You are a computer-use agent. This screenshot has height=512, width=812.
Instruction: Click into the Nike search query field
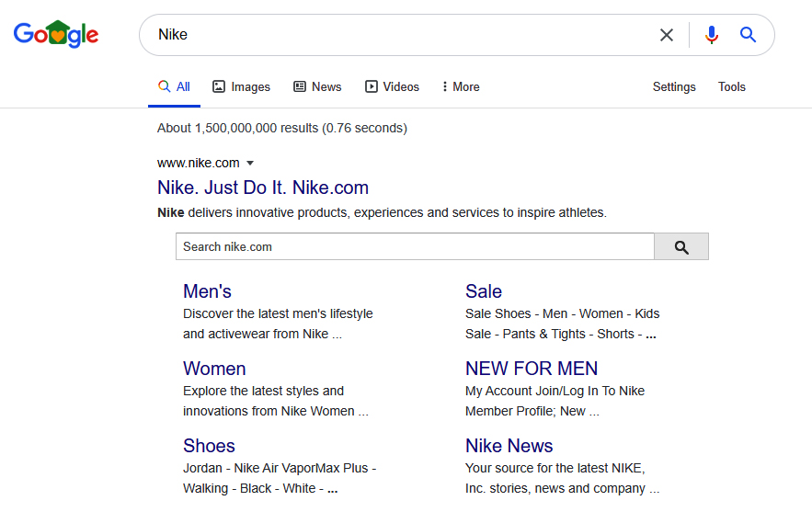click(399, 35)
